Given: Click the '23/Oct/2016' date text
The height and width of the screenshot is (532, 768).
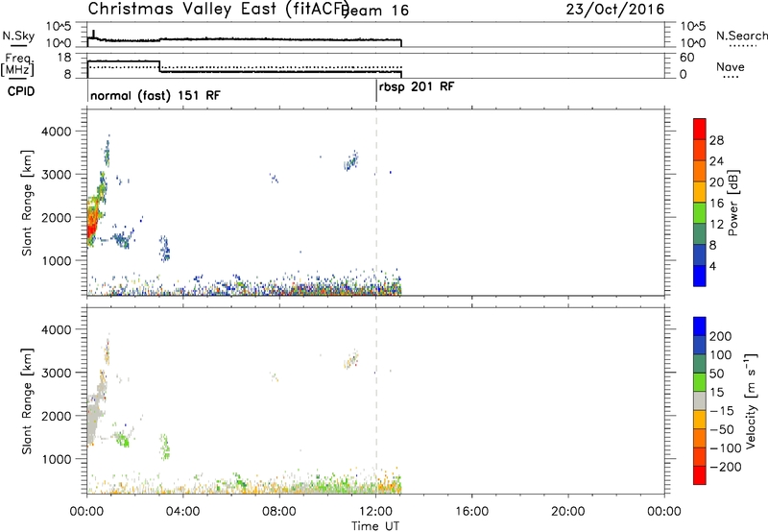Looking at the screenshot, I should point(615,9).
